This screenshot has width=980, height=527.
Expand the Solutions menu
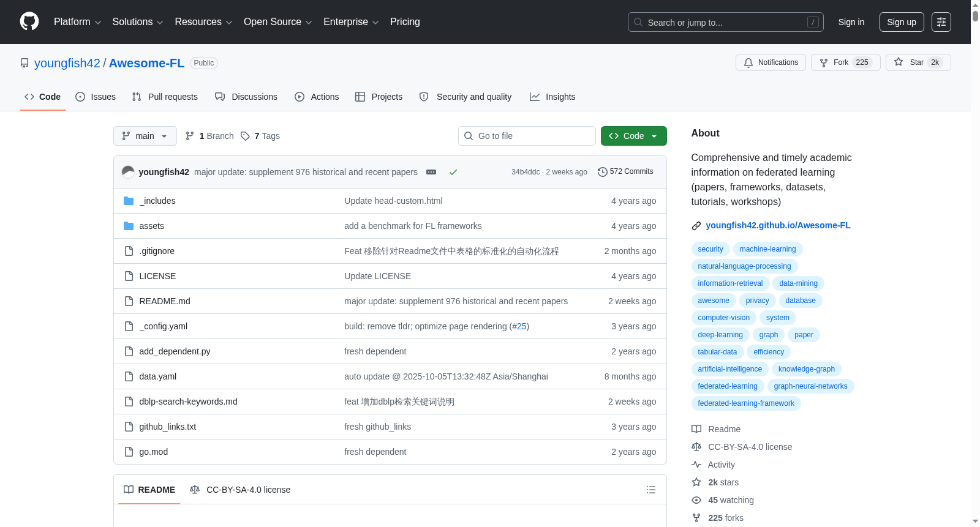click(x=138, y=22)
